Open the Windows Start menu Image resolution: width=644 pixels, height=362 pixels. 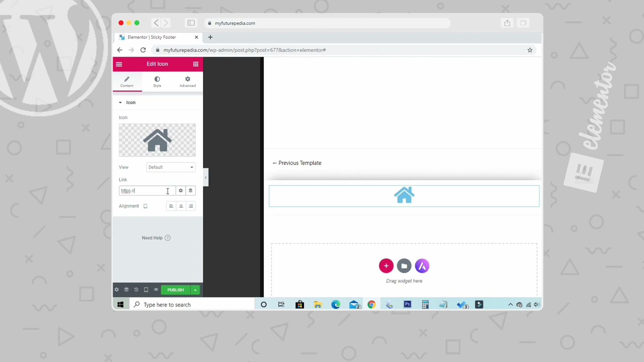[x=120, y=304]
